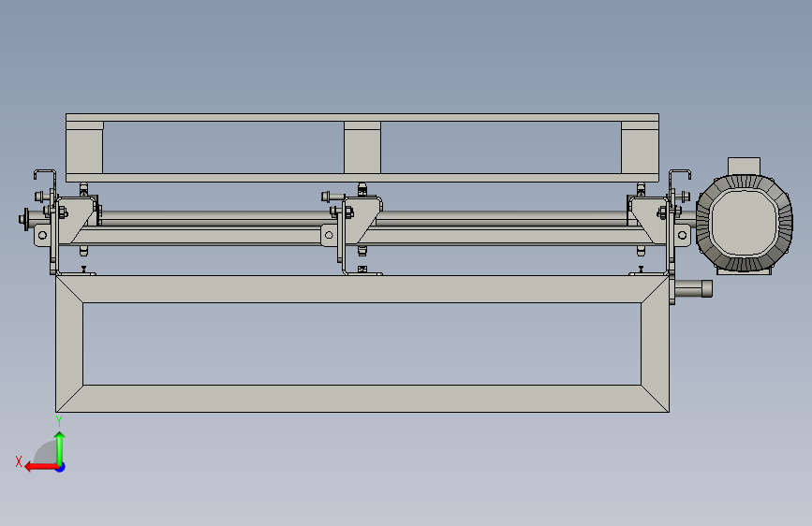Select the pallet's bottom board
Image resolution: width=812 pixels, height=526 pixels.
[x=362, y=178]
